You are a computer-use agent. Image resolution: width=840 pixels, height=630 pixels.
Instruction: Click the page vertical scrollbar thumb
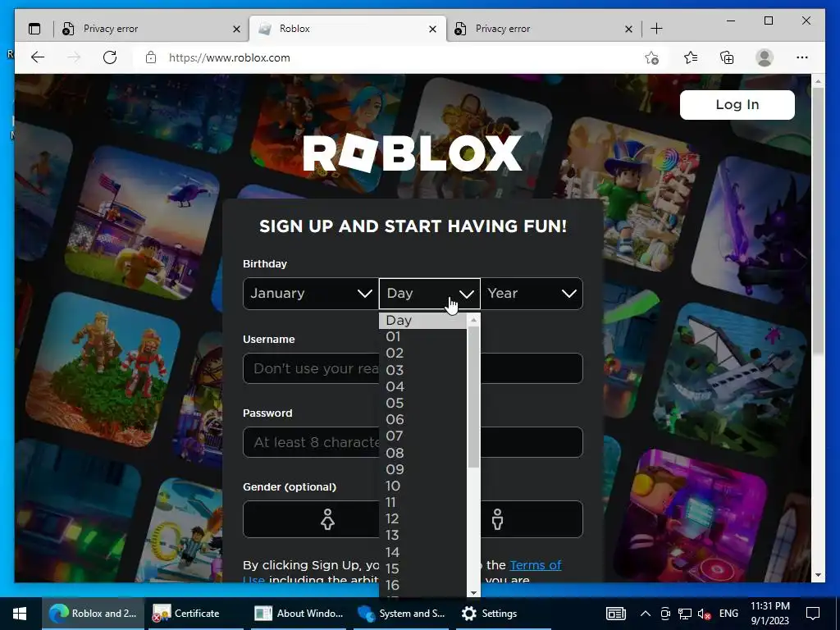(x=818, y=221)
